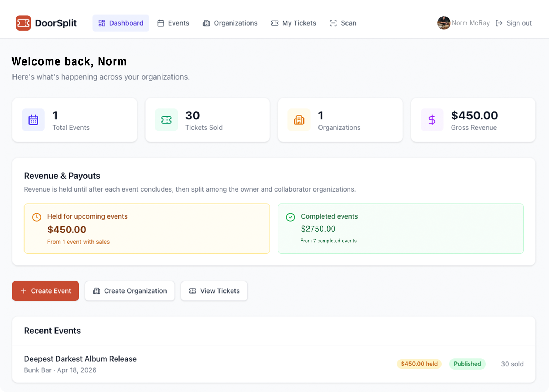Open the Organizations nav tab
Screen dimensions: 549x392
coord(230,23)
